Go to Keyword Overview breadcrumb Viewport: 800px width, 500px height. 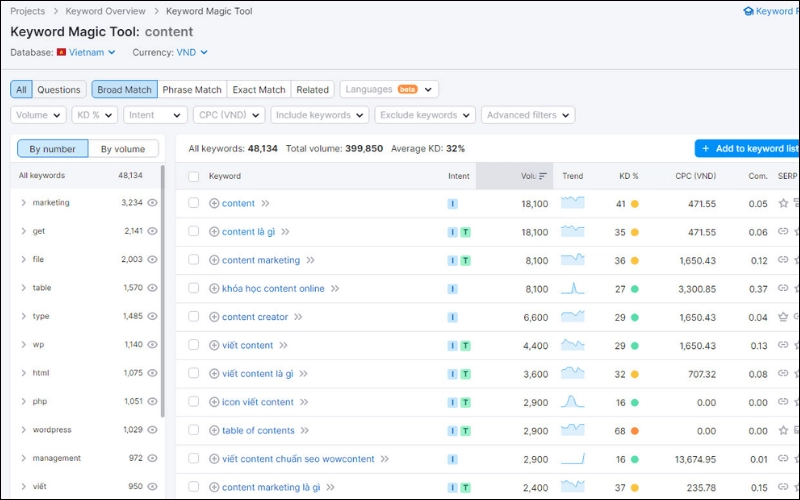105,11
